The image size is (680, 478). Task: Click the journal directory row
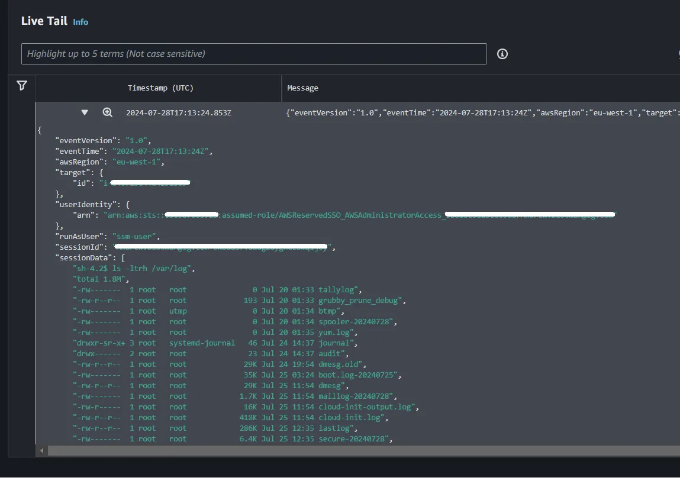pos(215,343)
